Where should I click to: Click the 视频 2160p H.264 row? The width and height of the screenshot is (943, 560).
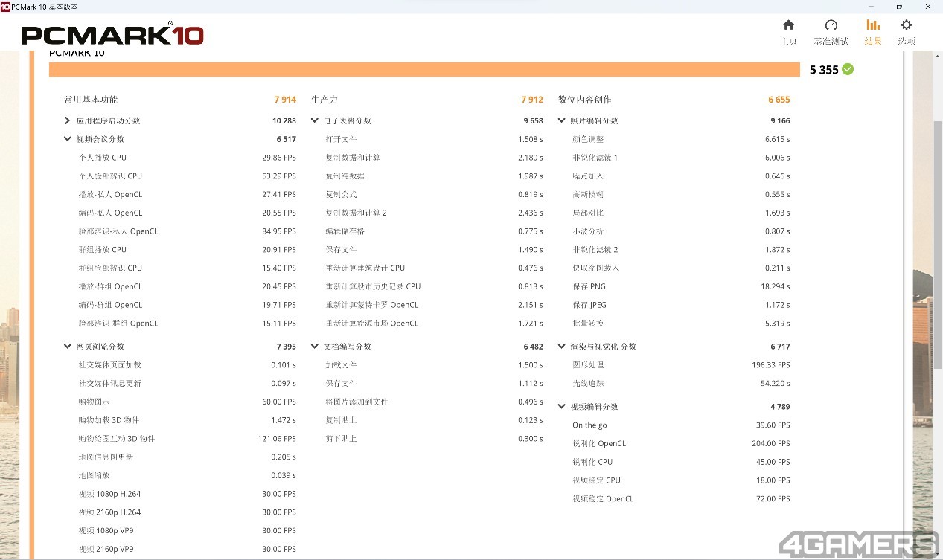[x=188, y=512]
